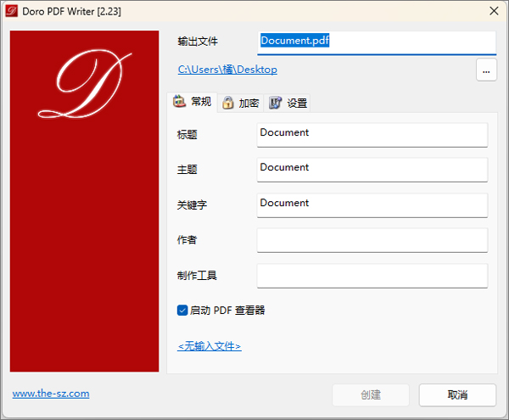Switch to the 常规 tab
This screenshot has height=420, width=509.
point(192,102)
